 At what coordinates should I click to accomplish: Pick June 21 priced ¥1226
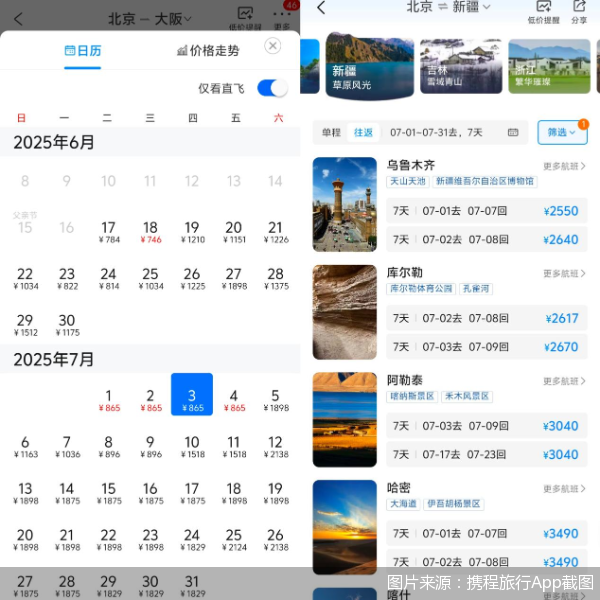point(276,232)
